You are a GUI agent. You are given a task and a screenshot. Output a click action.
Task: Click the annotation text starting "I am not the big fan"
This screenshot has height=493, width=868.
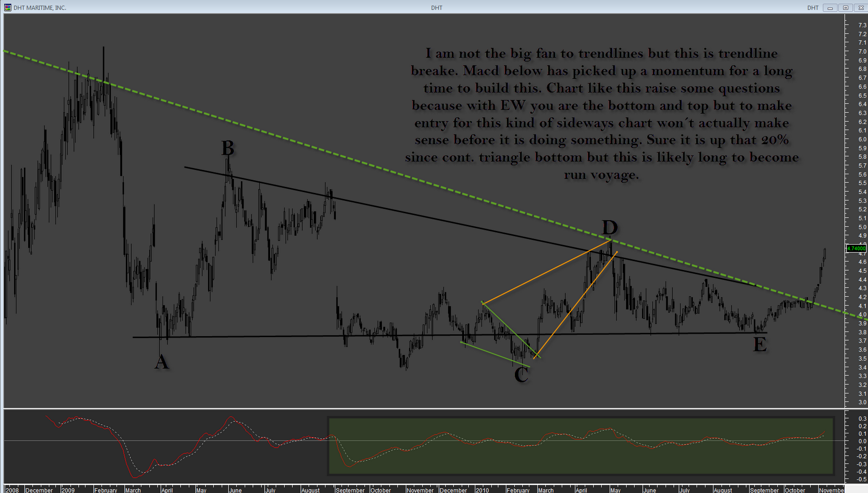[602, 114]
